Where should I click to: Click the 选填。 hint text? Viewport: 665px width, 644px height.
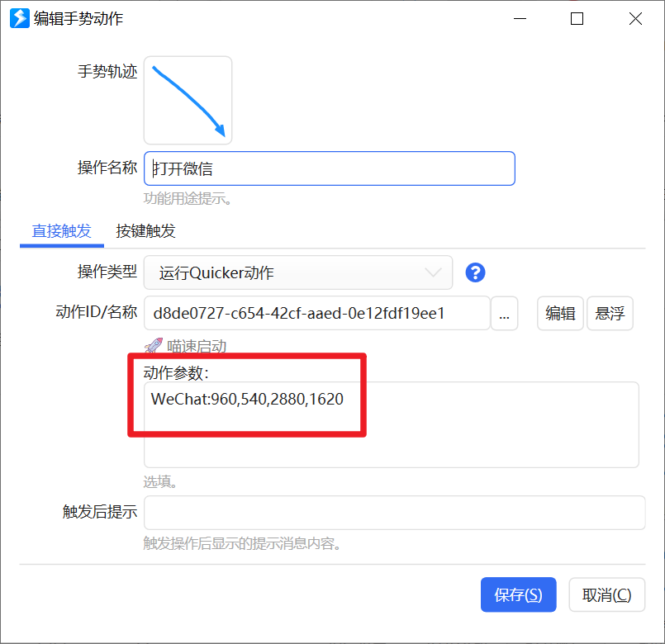(x=160, y=481)
